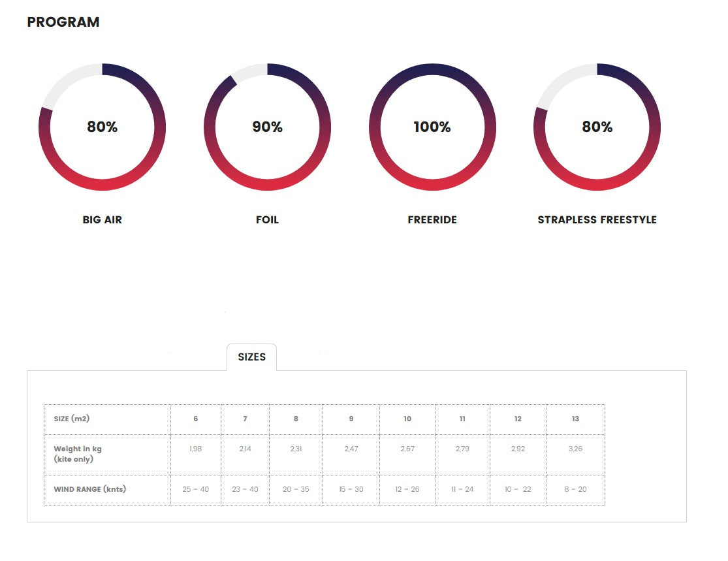Click the Freeride 100% progress ring
Viewport: 728px width, 561px height.
click(x=432, y=127)
